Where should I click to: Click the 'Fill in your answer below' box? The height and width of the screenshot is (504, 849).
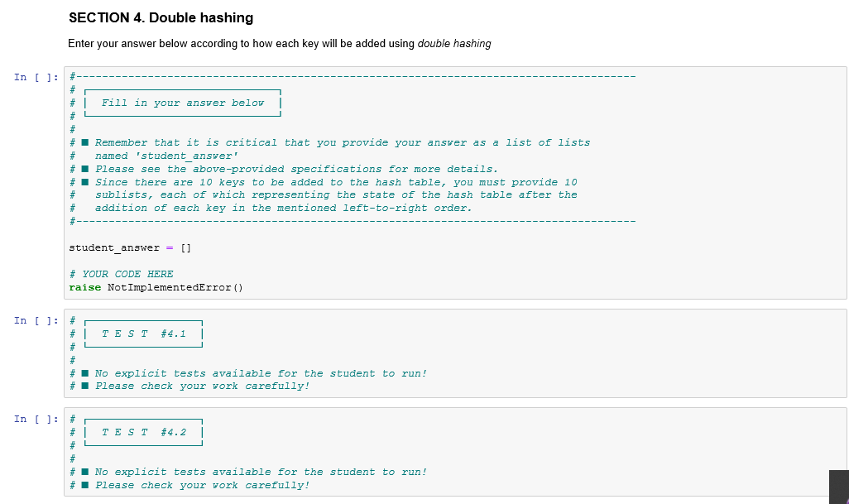pyautogui.click(x=183, y=103)
